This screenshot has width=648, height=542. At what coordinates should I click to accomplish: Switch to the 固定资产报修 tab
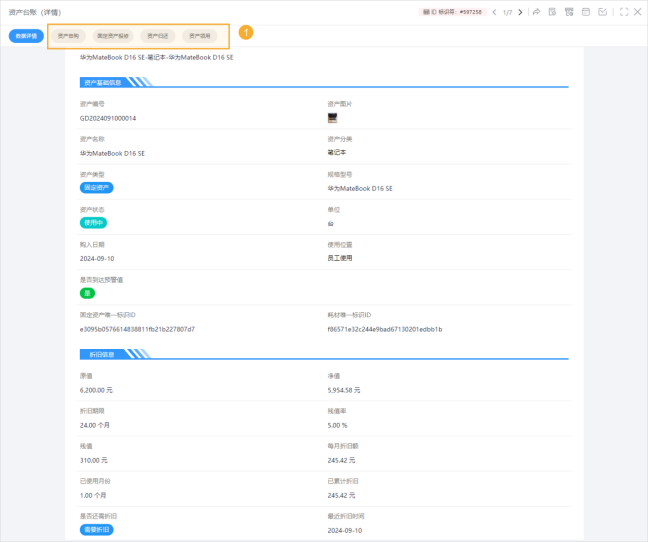112,36
